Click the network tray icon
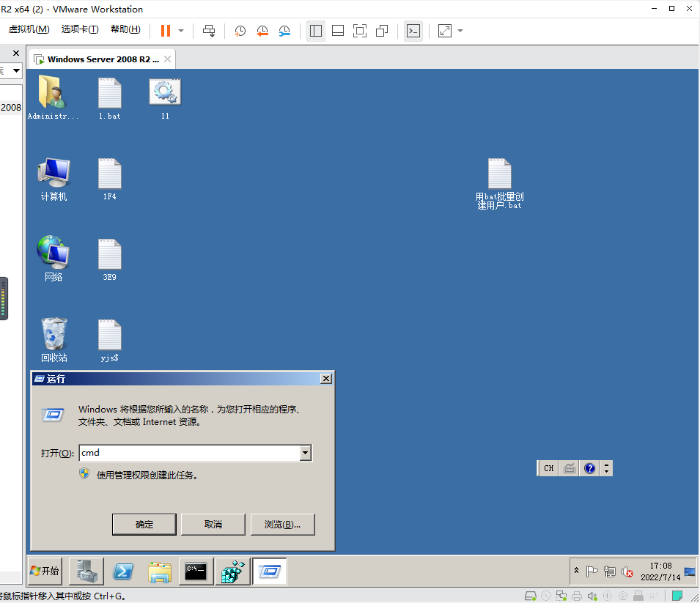The image size is (700, 603). [x=610, y=571]
